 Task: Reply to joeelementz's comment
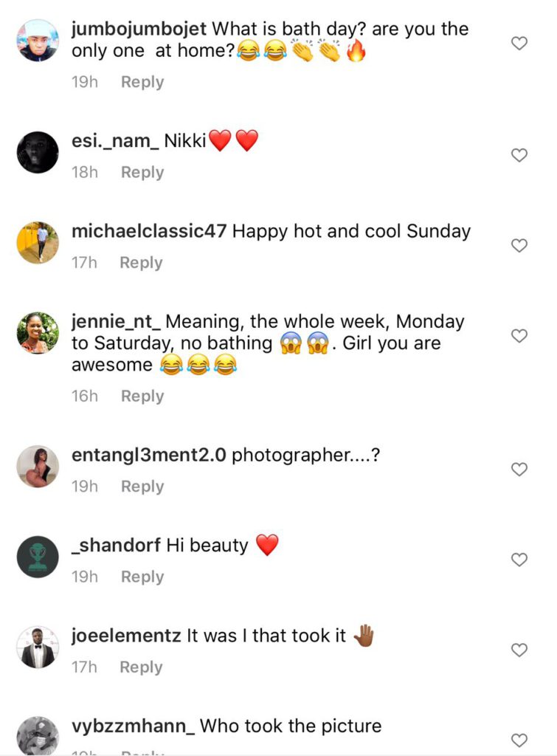point(141,667)
